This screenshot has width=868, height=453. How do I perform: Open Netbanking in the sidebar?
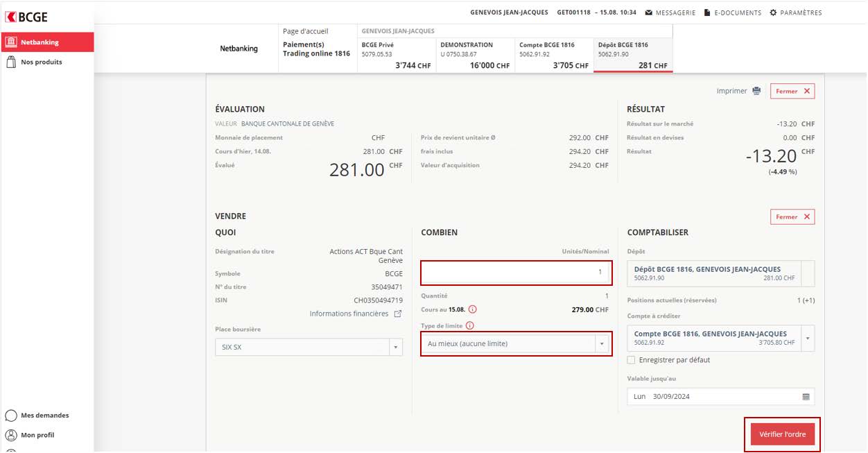tap(47, 42)
